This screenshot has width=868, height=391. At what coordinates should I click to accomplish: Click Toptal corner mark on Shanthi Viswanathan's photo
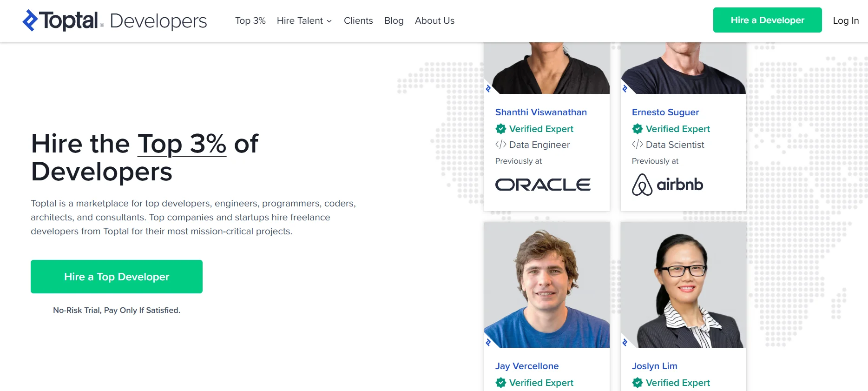coord(488,89)
